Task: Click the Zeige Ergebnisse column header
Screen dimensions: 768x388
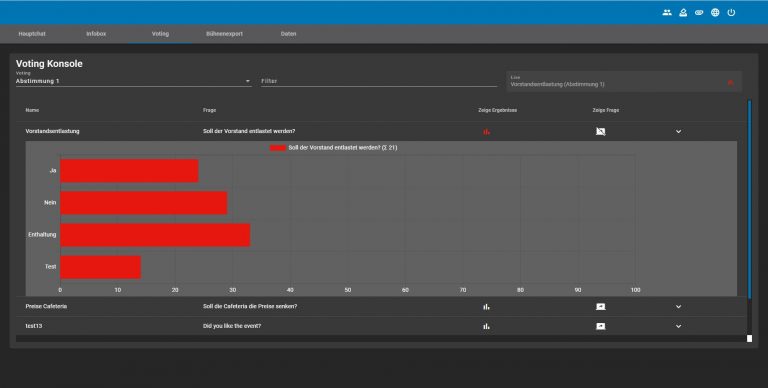Action: click(x=498, y=110)
